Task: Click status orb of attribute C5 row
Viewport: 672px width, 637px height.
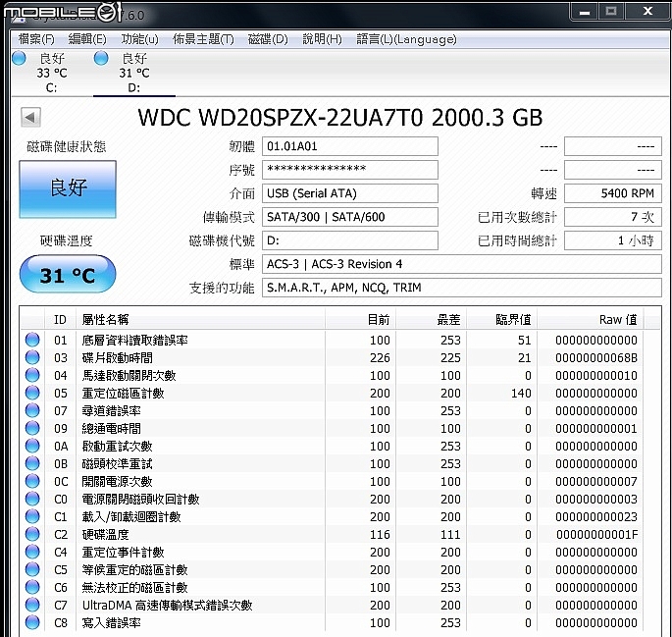Action: point(32,569)
